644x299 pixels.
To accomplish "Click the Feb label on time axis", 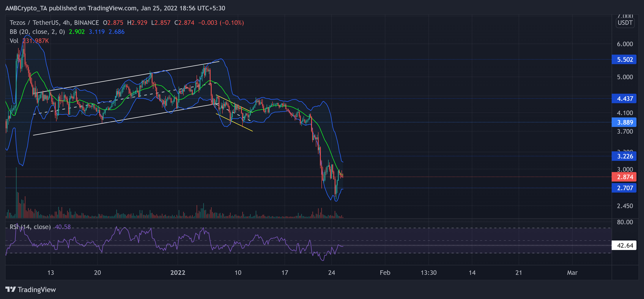I will (x=385, y=273).
